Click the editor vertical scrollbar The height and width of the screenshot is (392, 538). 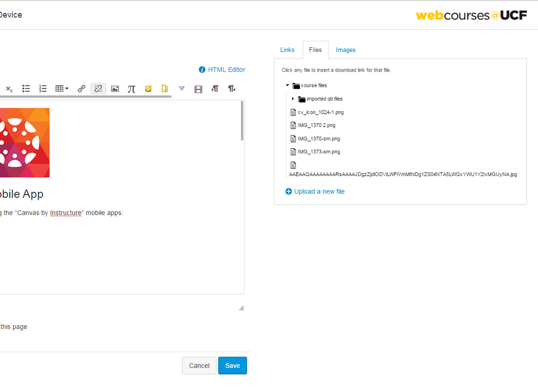[242, 121]
